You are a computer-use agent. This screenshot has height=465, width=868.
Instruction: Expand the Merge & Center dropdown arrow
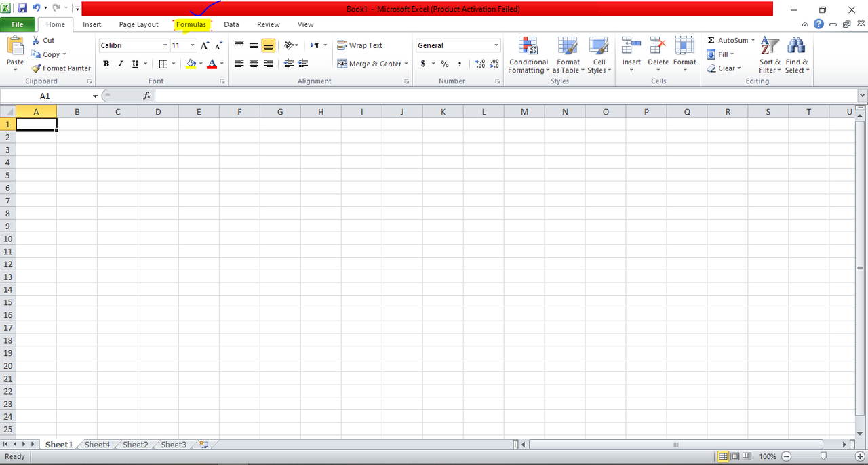point(406,64)
